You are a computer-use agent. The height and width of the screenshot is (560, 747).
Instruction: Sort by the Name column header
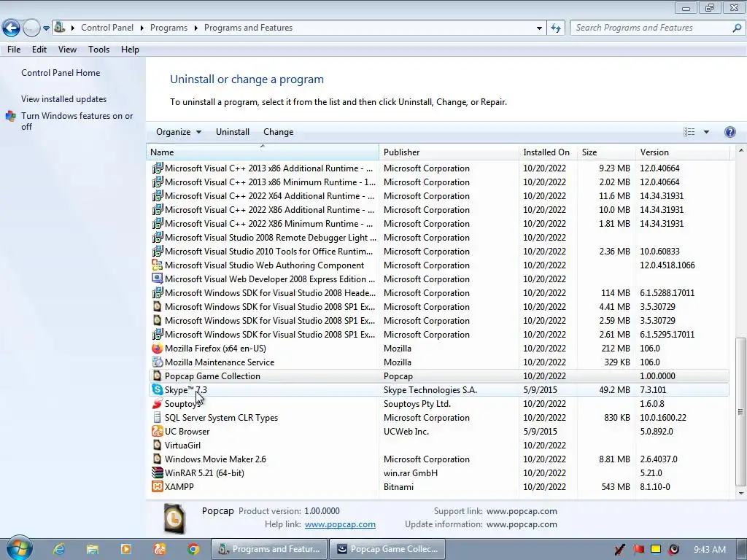tap(263, 152)
